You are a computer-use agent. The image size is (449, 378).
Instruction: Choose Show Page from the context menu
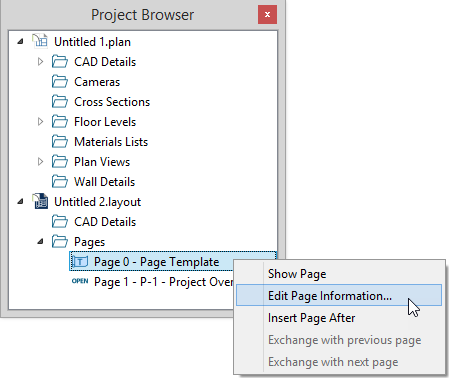click(x=339, y=274)
